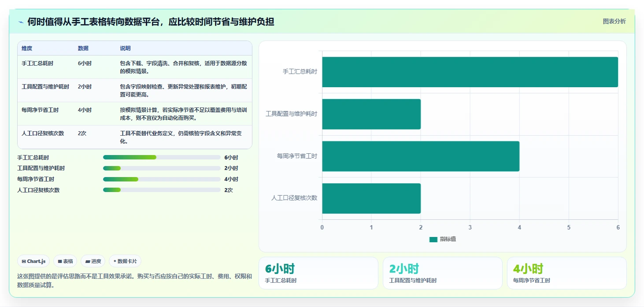Click the description starting with 按模拟情景计算
Viewport: 644px width, 307px height.
183,114
